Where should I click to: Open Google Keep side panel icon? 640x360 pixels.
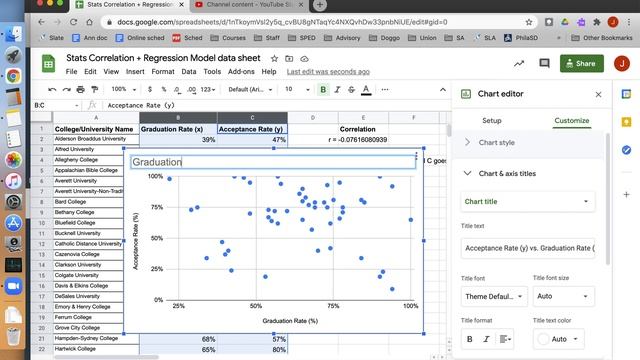click(626, 122)
